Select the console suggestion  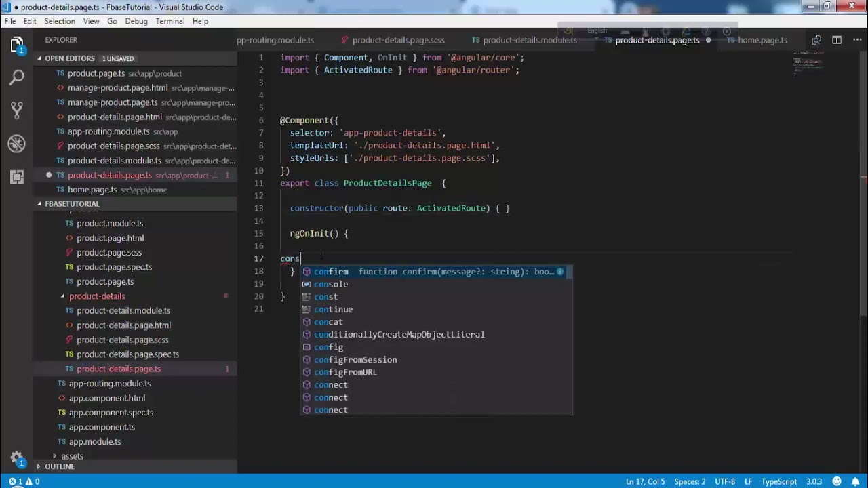tap(437, 284)
